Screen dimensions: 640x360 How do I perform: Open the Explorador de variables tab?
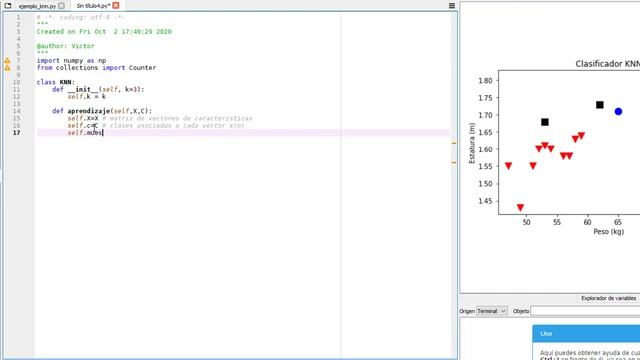(x=608, y=298)
